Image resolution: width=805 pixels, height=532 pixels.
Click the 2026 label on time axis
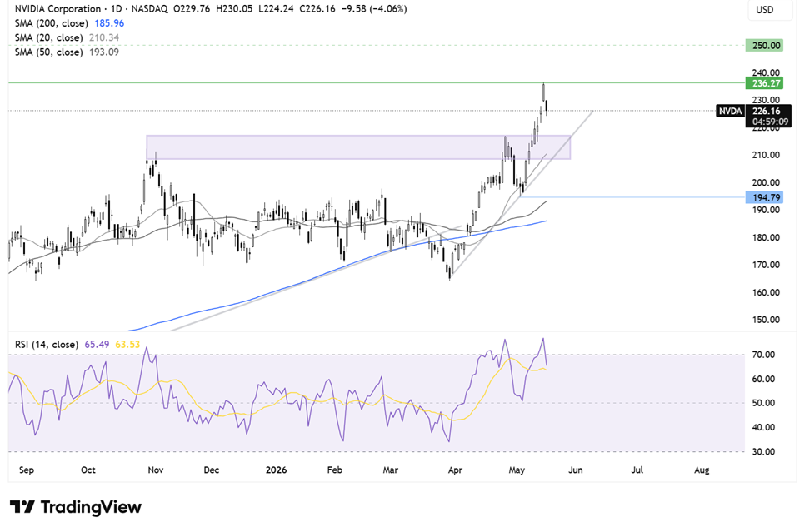click(x=276, y=470)
